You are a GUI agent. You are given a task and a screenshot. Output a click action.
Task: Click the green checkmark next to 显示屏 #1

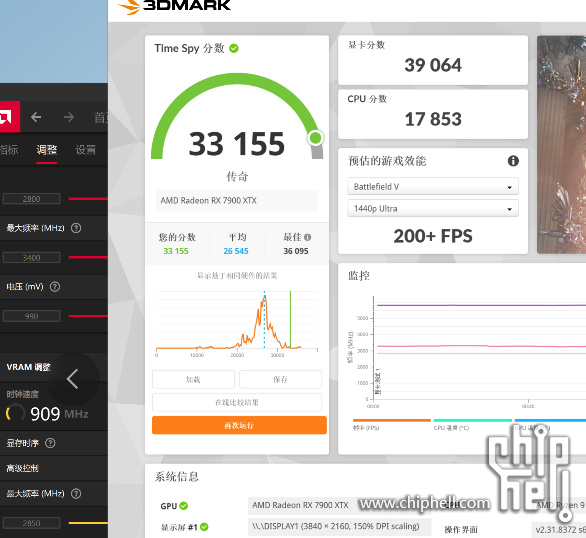pyautogui.click(x=204, y=527)
